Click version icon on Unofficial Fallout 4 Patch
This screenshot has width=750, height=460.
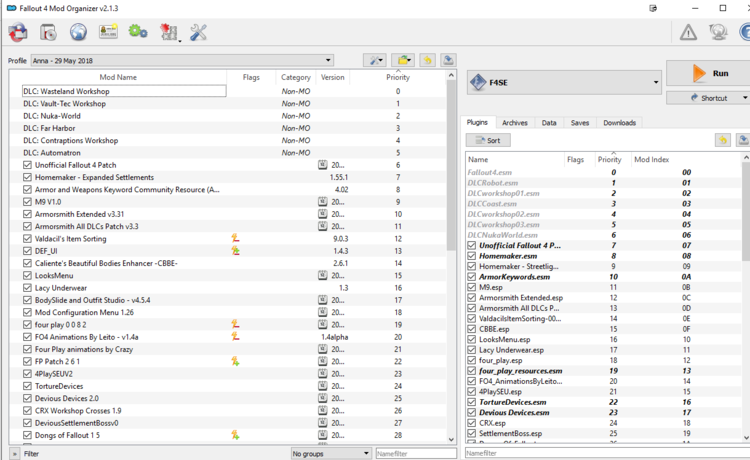tap(323, 164)
